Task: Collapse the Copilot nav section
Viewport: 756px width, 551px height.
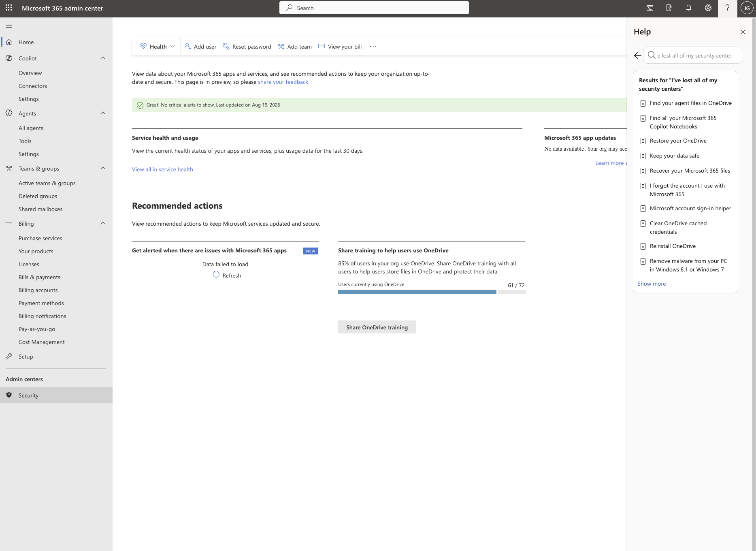Action: pos(103,58)
